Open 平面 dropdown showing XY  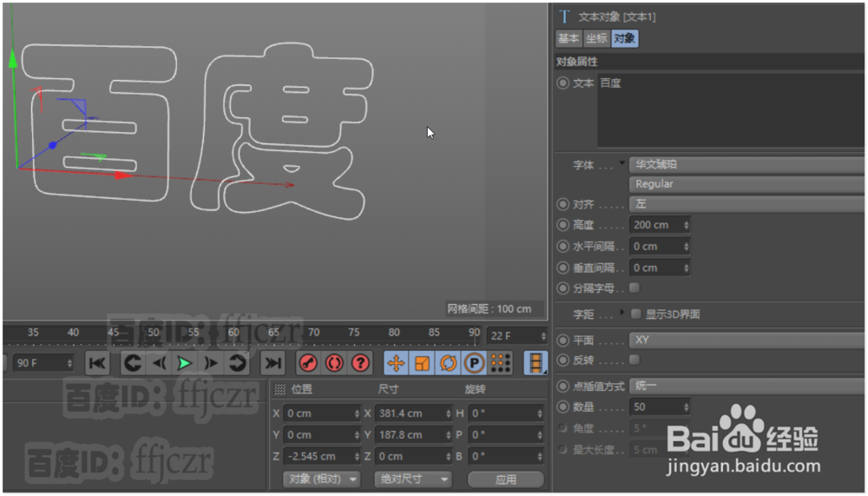coord(746,341)
